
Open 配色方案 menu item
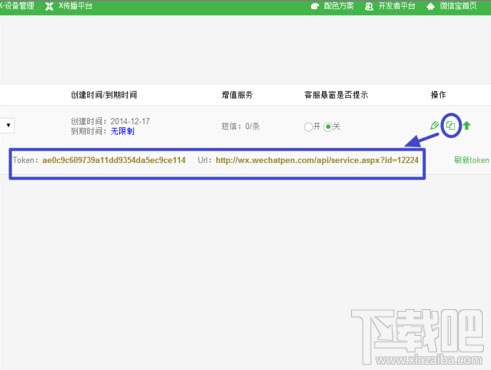click(338, 6)
